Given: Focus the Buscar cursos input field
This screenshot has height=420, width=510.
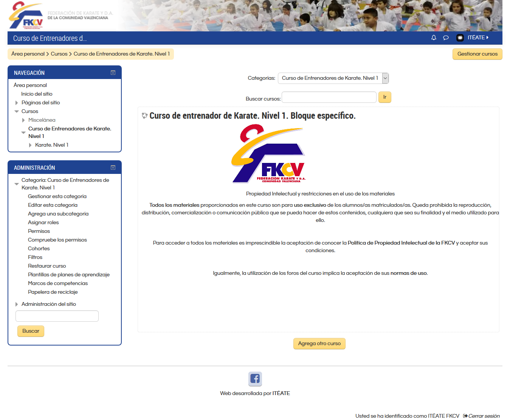Looking at the screenshot, I should coord(329,97).
